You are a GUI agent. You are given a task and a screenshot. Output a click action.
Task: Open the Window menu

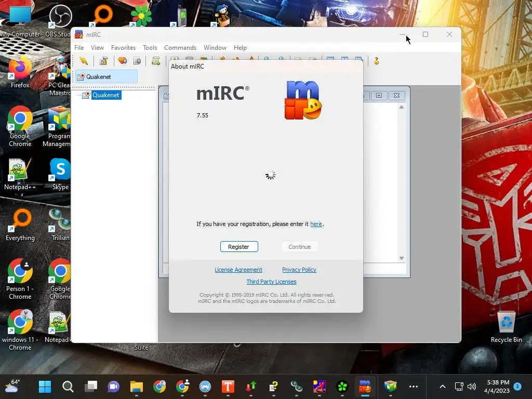pyautogui.click(x=215, y=47)
